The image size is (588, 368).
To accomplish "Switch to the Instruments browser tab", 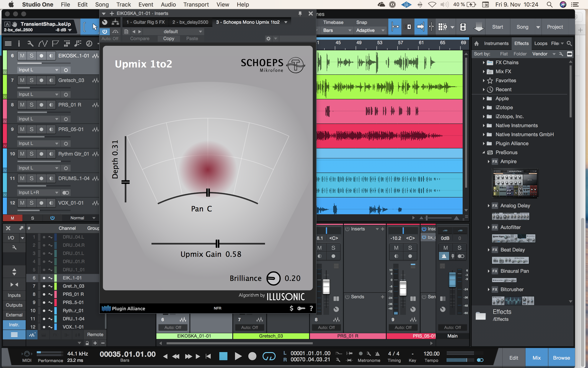I will tap(496, 43).
